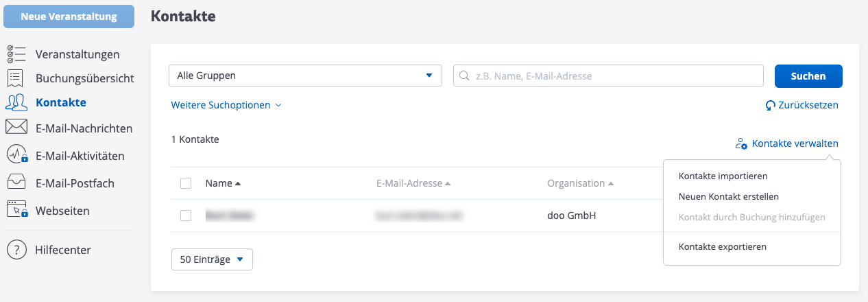Click the E-Mail-Aktivitäten activity icon
The image size is (868, 302).
click(x=16, y=155)
